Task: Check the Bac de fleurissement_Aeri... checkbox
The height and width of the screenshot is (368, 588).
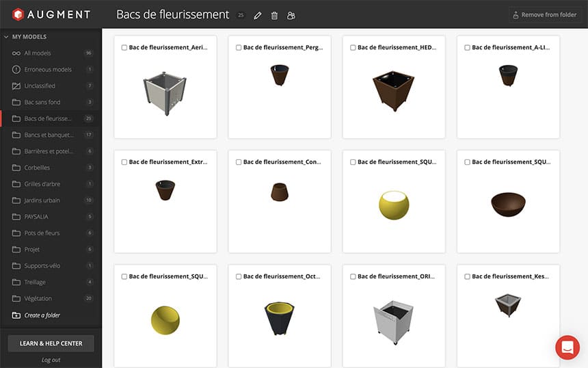Action: pos(124,48)
